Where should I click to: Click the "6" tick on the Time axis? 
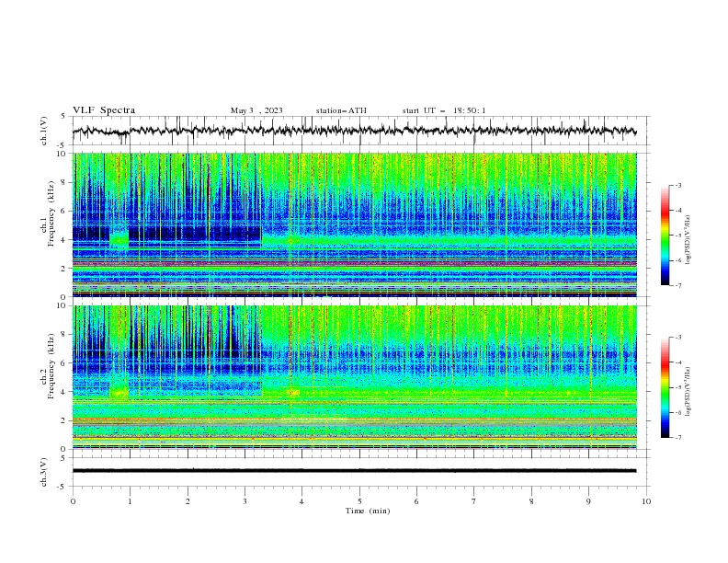tap(416, 501)
